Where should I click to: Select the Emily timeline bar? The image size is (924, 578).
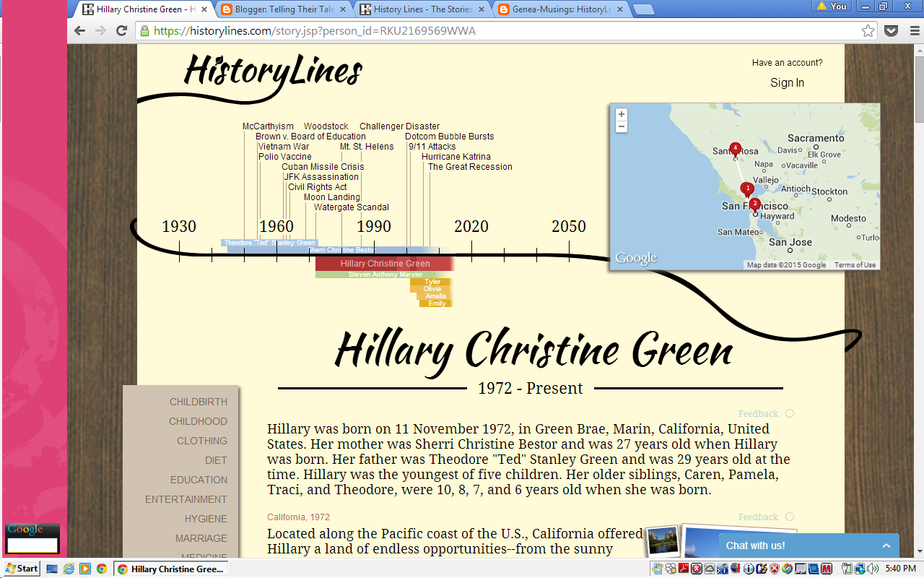tap(436, 303)
